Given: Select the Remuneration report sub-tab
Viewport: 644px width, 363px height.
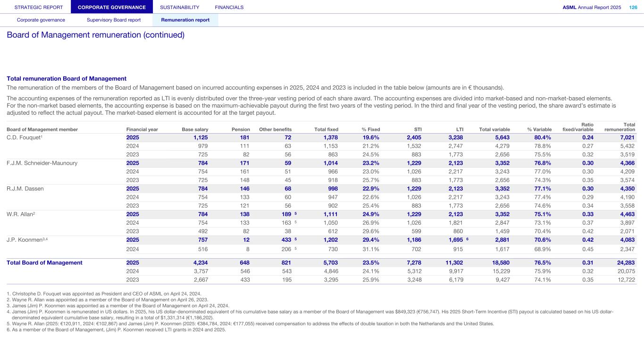Looking at the screenshot, I should tap(185, 20).
